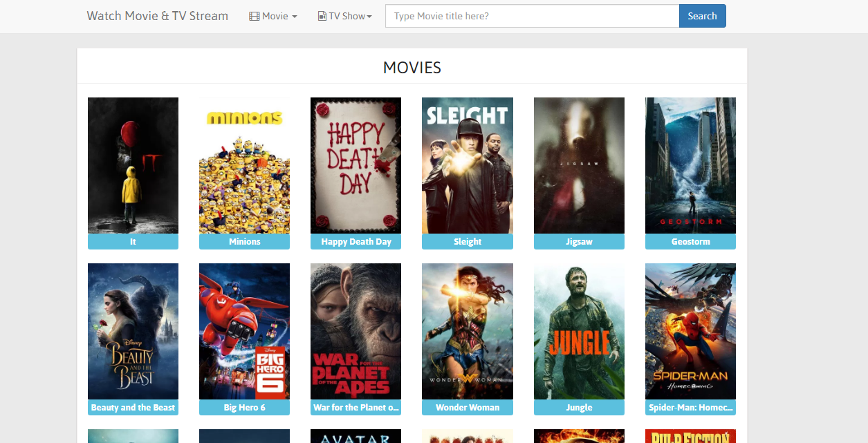This screenshot has height=443, width=868.
Task: Open the Jungle movie page
Action: pos(579,331)
